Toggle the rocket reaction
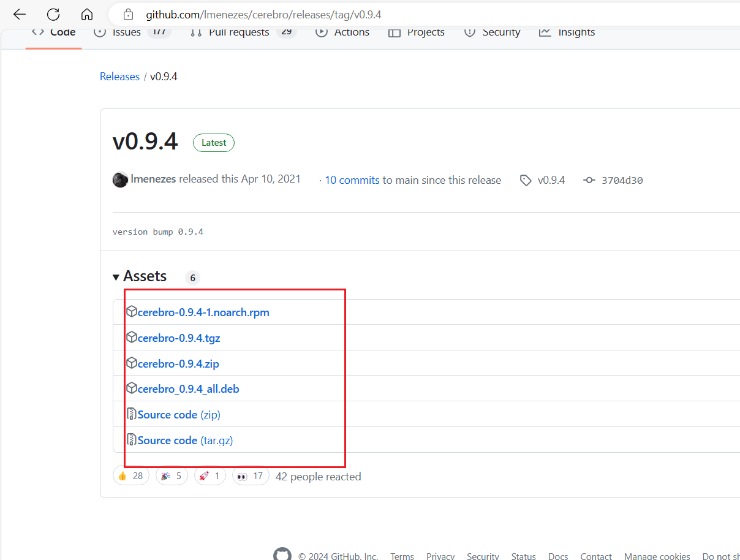The height and width of the screenshot is (560, 740). pos(210,476)
